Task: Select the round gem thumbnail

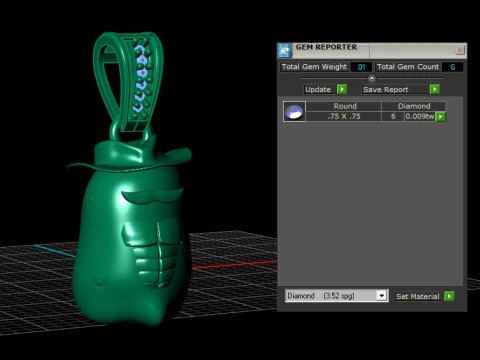Action: (x=294, y=111)
